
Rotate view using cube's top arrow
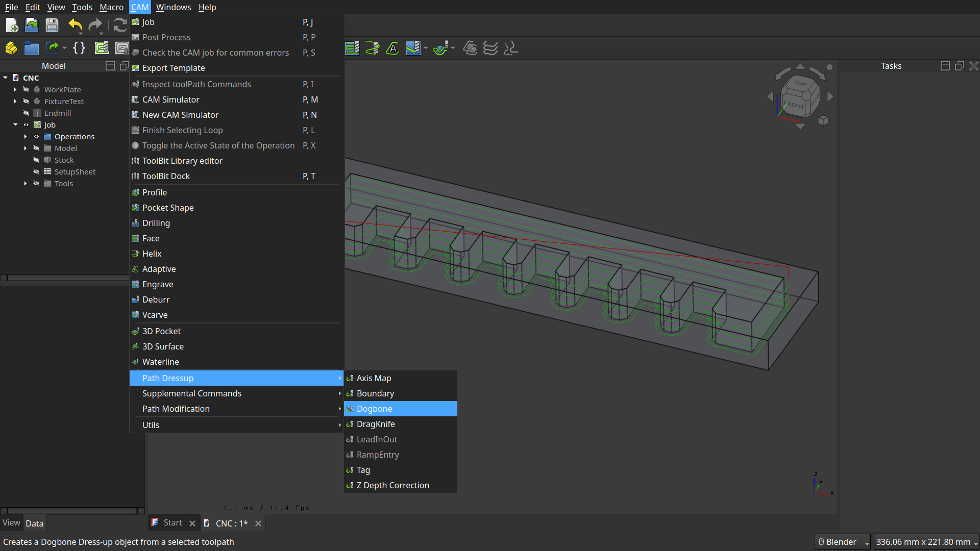(x=800, y=66)
